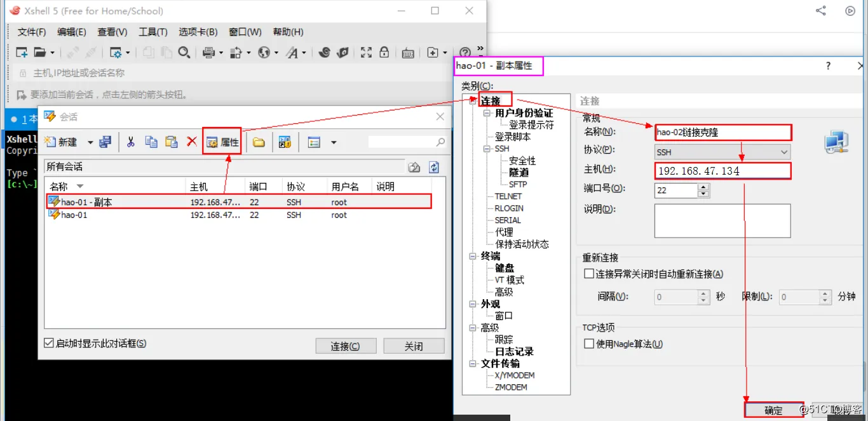Collapse the 文件传输 tree node
The height and width of the screenshot is (421, 868).
473,363
